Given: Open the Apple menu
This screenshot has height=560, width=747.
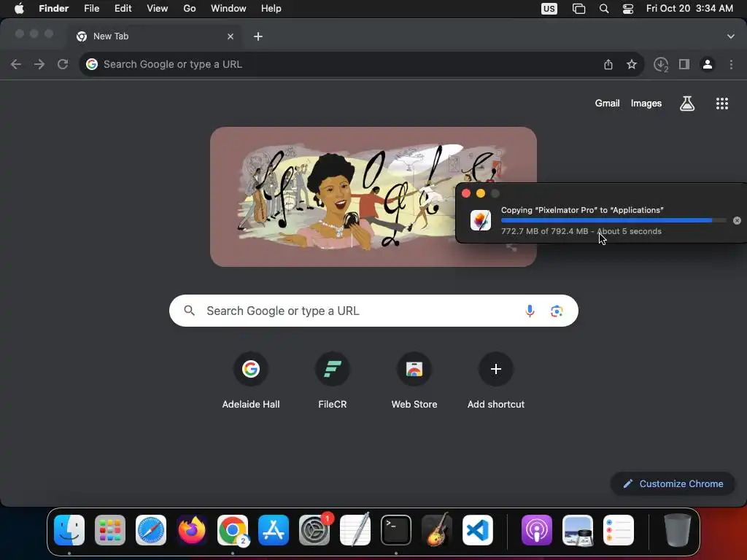Looking at the screenshot, I should 19,9.
